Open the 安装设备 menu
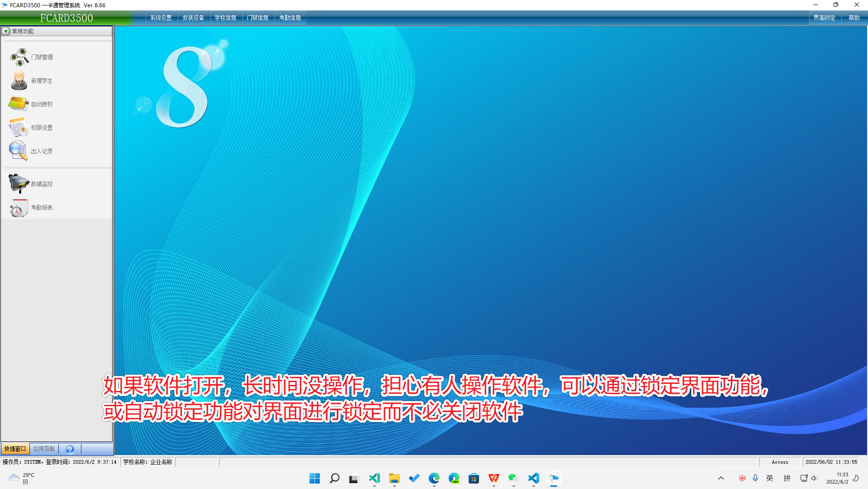 [193, 18]
